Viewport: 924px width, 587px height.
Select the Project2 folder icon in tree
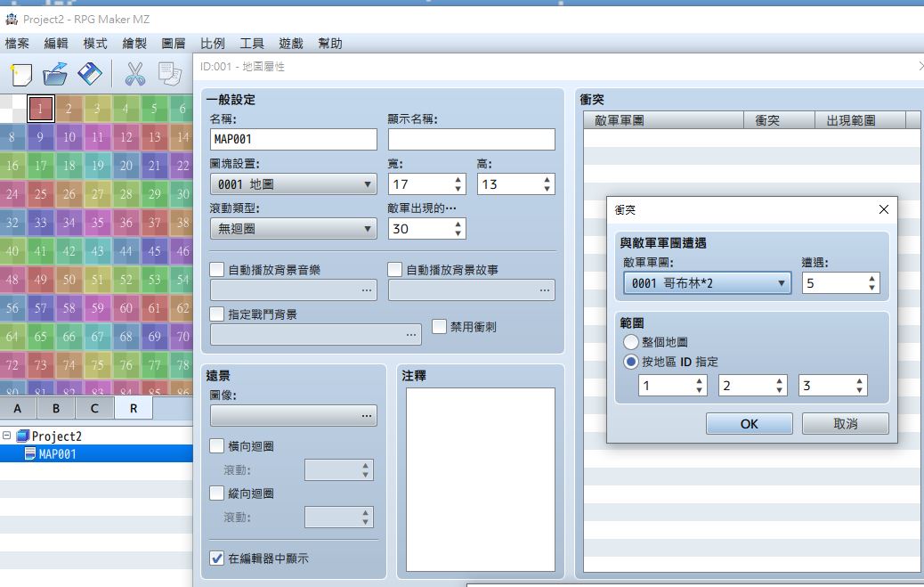pos(23,436)
